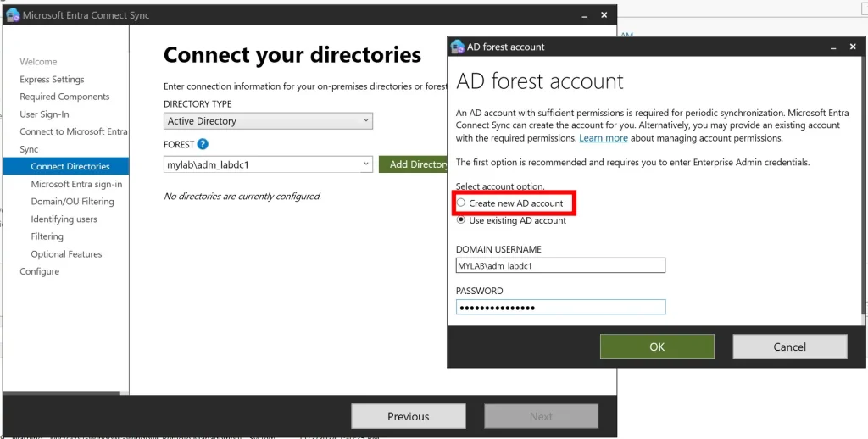
Task: Click OK in AD forest account dialog
Action: 657,347
